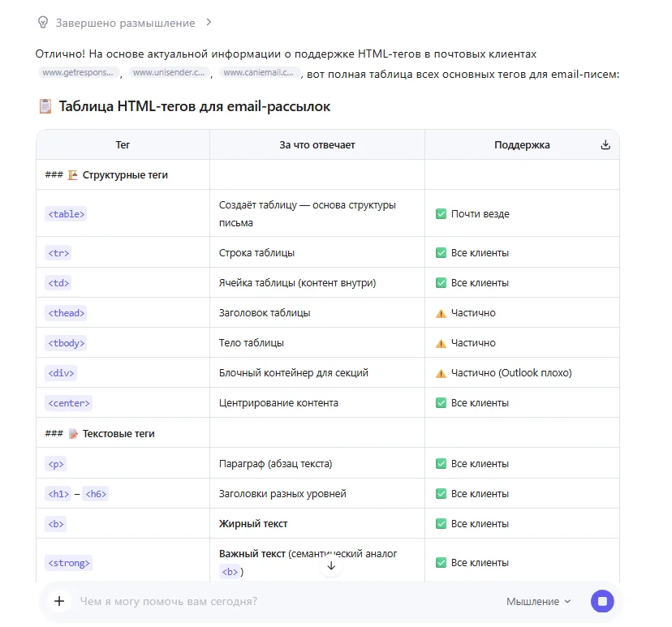Screen dimensions: 672x627
Task: Open the Мышление mode dropdown
Action: 538,601
